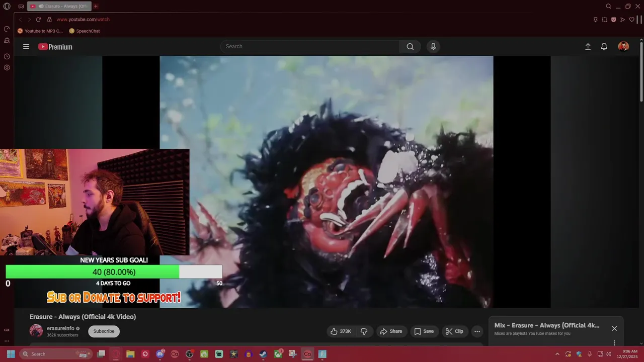View site security lock info
Viewport: 644px width, 362px height.
(x=49, y=20)
